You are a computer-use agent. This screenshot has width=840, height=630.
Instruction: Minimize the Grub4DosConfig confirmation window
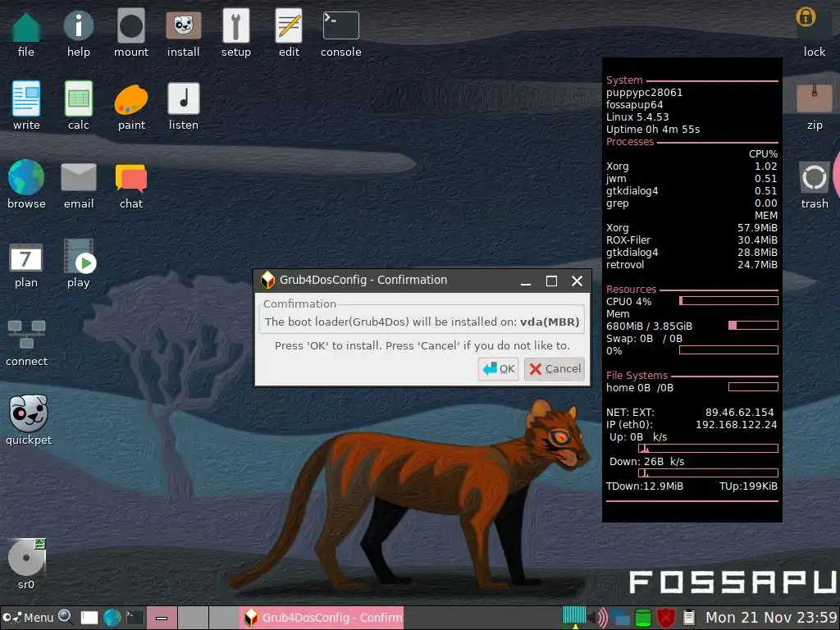point(526,281)
